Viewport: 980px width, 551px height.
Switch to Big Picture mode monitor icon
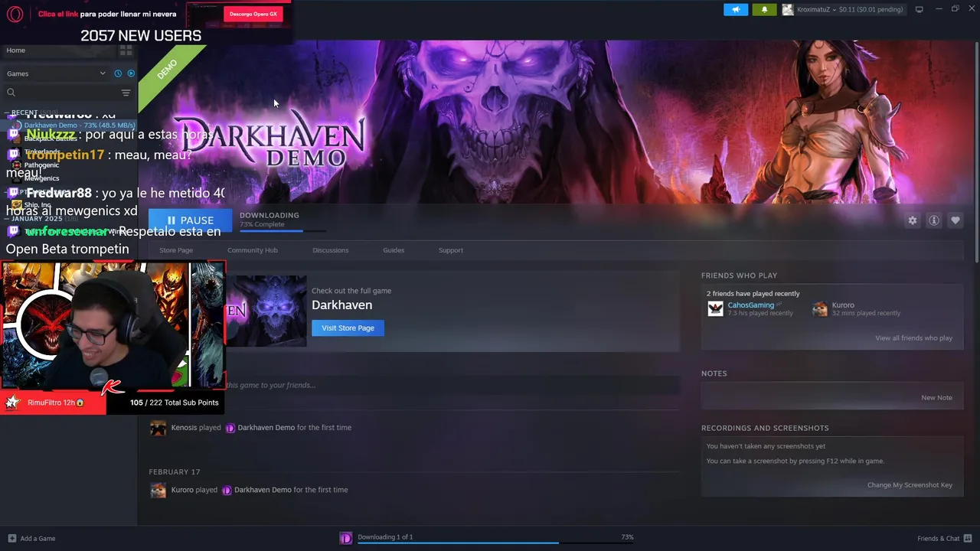point(919,9)
